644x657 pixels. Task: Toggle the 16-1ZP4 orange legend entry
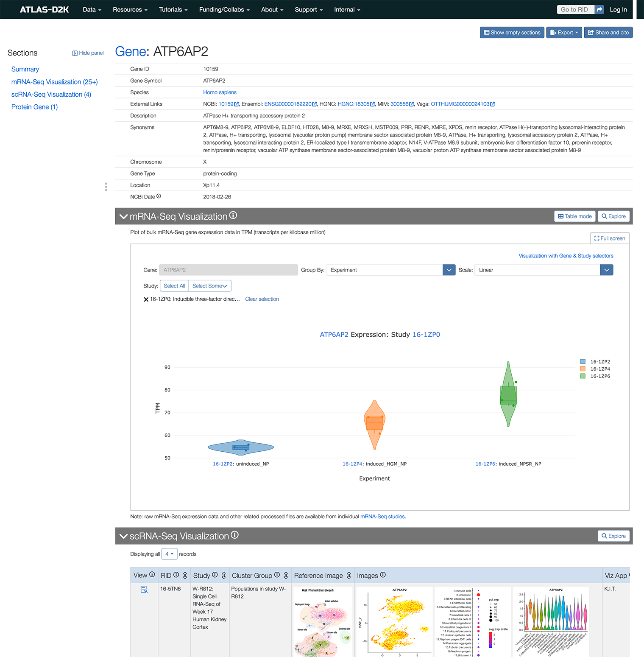pyautogui.click(x=595, y=369)
